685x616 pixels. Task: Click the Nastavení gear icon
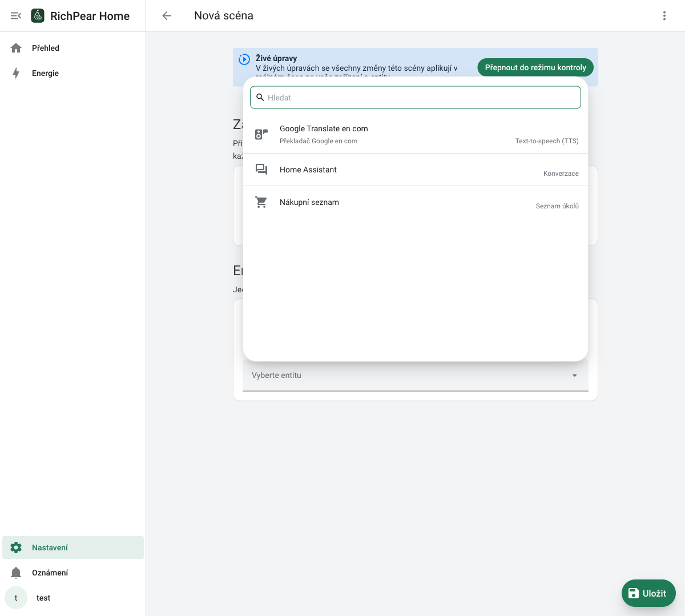(16, 547)
